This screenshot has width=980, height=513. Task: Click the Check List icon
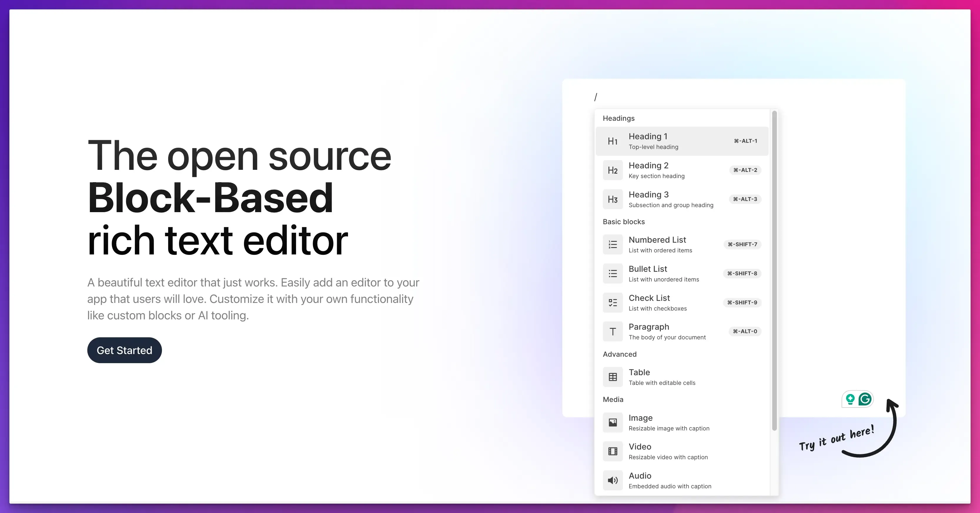[613, 302]
